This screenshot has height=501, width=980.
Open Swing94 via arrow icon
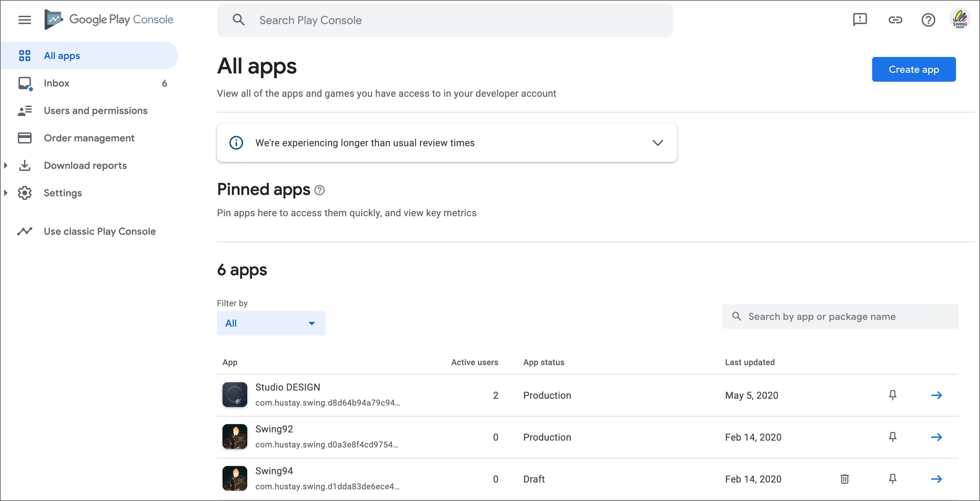936,479
